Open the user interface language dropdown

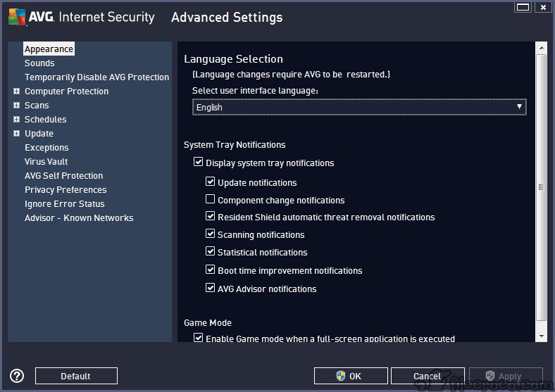coord(359,107)
